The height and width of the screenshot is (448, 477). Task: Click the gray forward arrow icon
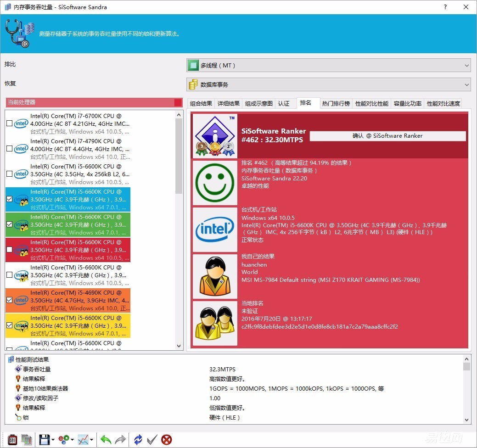120,440
